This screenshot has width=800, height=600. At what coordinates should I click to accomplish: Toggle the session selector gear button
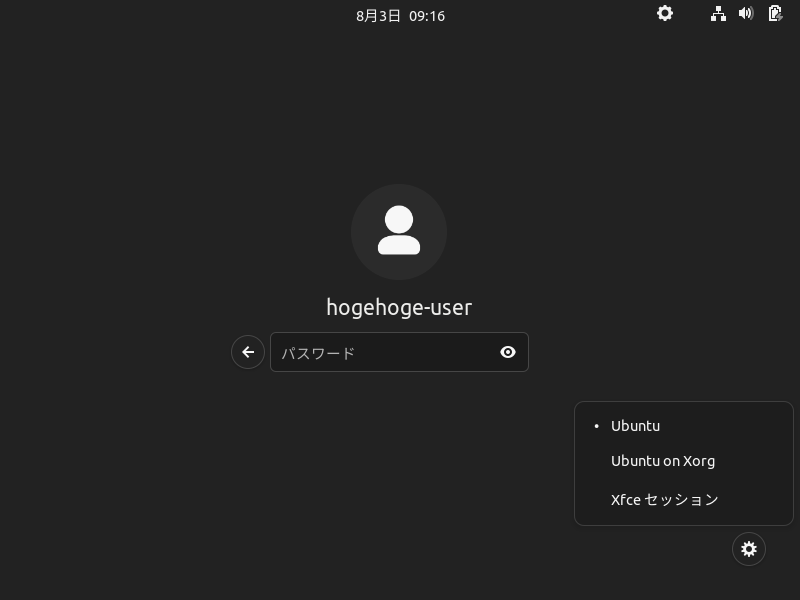click(x=748, y=549)
